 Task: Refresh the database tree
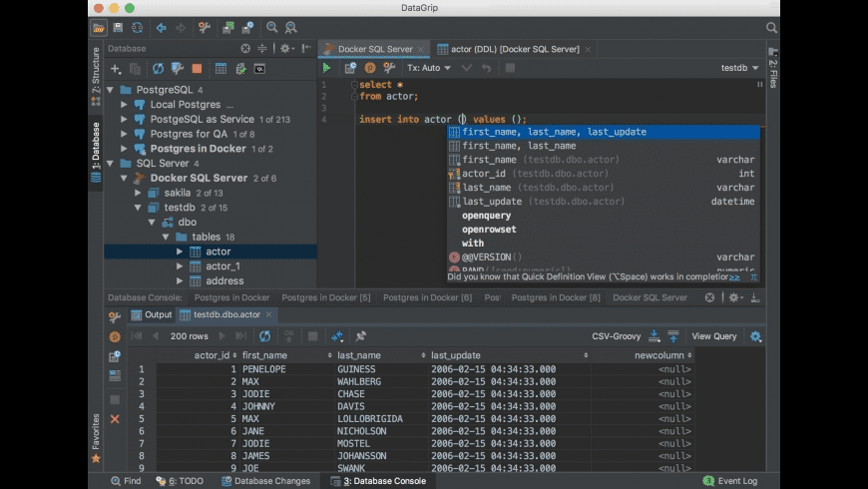158,69
